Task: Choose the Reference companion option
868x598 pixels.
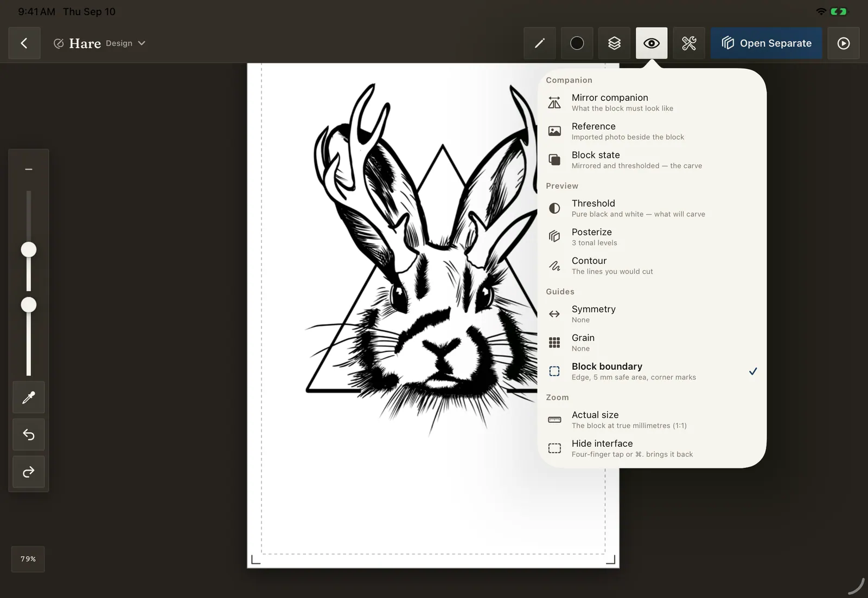Action: click(652, 131)
